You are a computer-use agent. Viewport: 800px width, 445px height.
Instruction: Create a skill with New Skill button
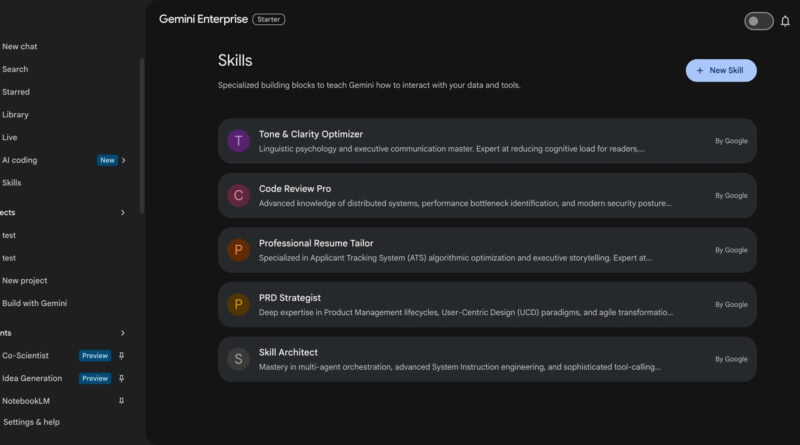click(720, 70)
